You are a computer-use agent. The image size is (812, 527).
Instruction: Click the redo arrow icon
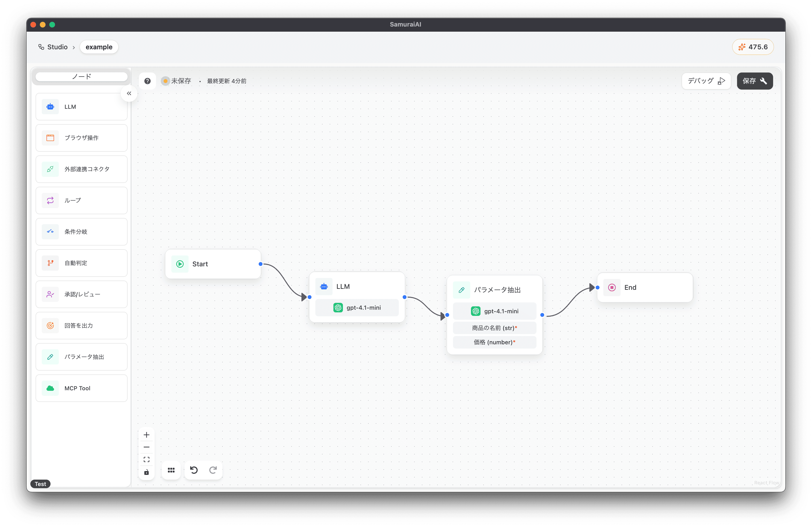click(x=213, y=470)
